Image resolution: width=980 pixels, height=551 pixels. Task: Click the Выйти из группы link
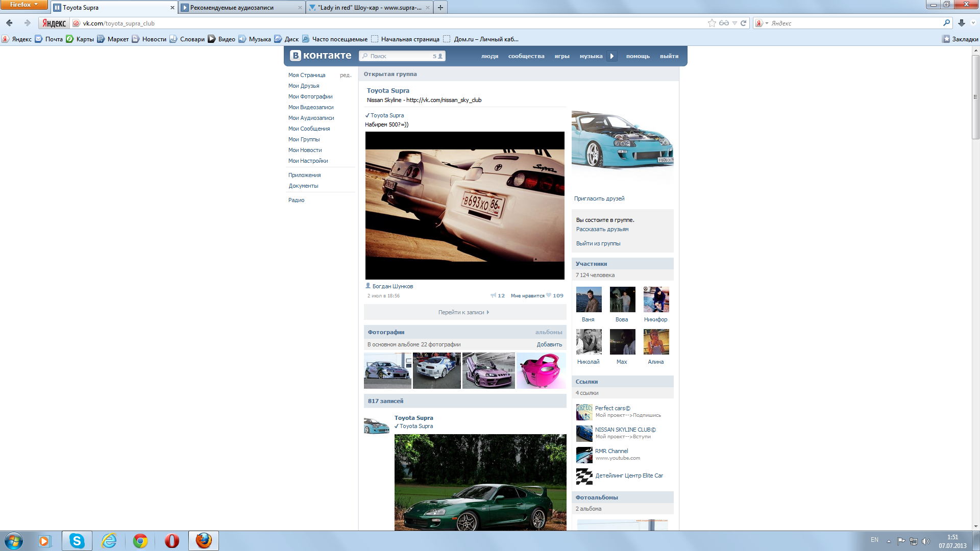pos(598,243)
